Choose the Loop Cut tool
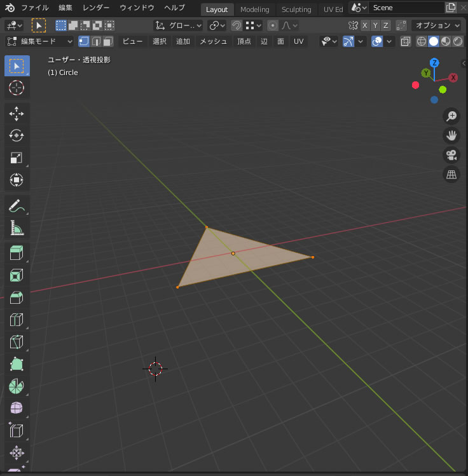The width and height of the screenshot is (468, 476). (x=17, y=320)
